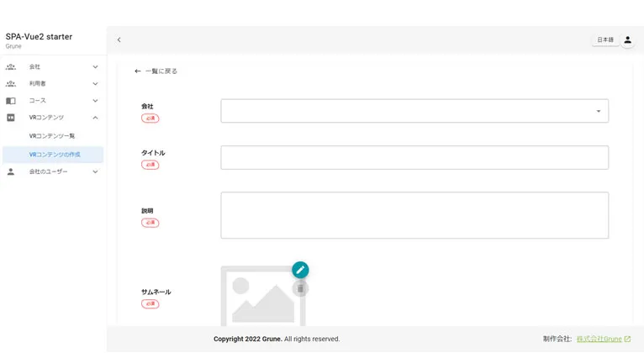Expand the 会社のユーザー menu chevron
644x353 pixels.
95,171
